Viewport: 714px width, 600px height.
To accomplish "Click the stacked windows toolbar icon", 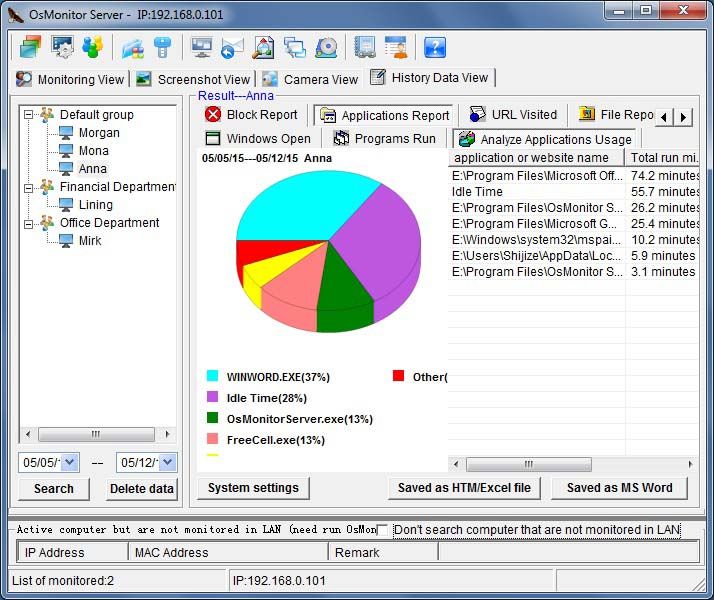I will [31, 47].
